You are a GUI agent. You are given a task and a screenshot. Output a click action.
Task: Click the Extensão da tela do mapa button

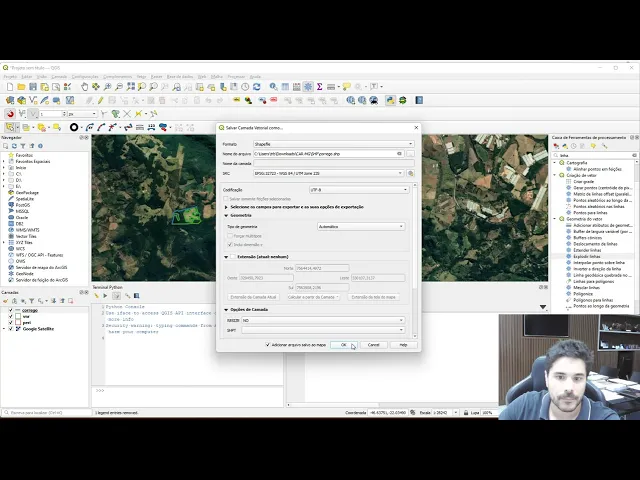point(373,297)
